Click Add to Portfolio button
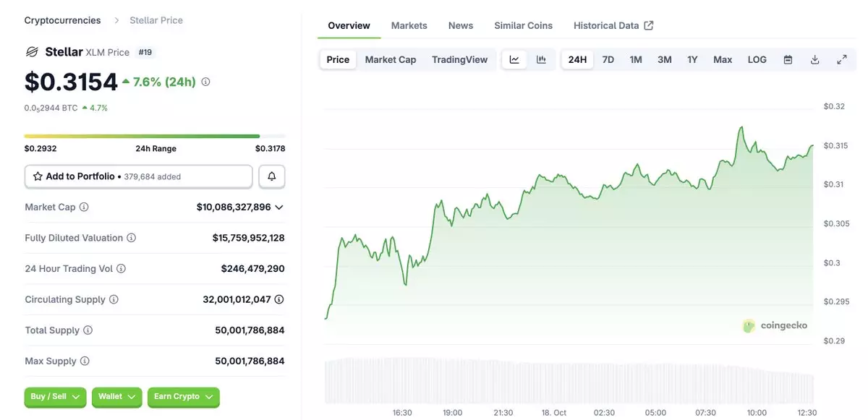868x420 pixels. coord(138,176)
